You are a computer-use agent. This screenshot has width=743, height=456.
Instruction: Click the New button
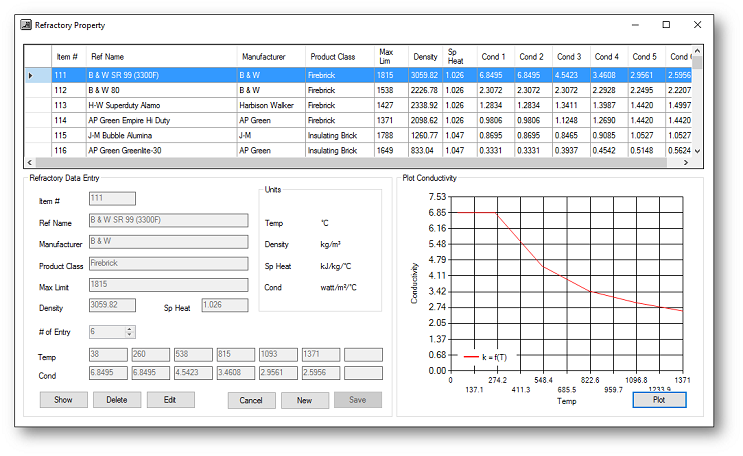click(305, 400)
